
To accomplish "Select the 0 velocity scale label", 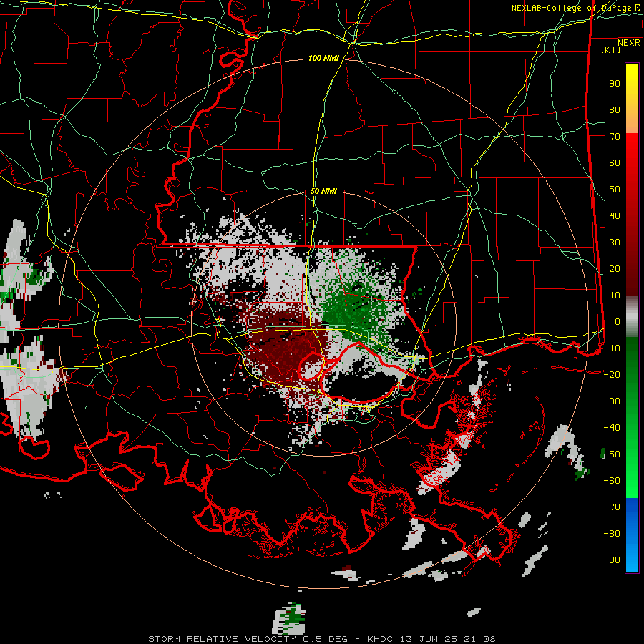I will pos(618,322).
